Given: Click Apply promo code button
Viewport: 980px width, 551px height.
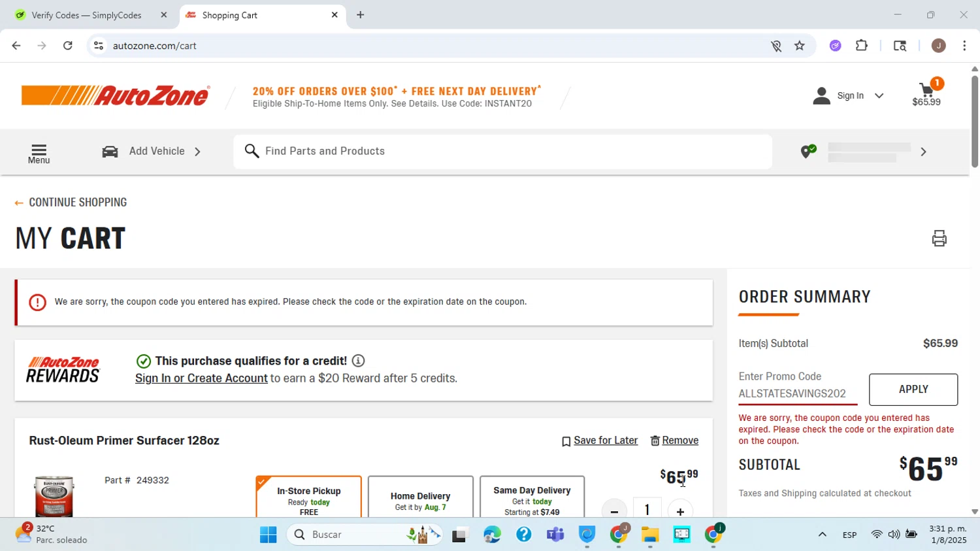Looking at the screenshot, I should [913, 390].
